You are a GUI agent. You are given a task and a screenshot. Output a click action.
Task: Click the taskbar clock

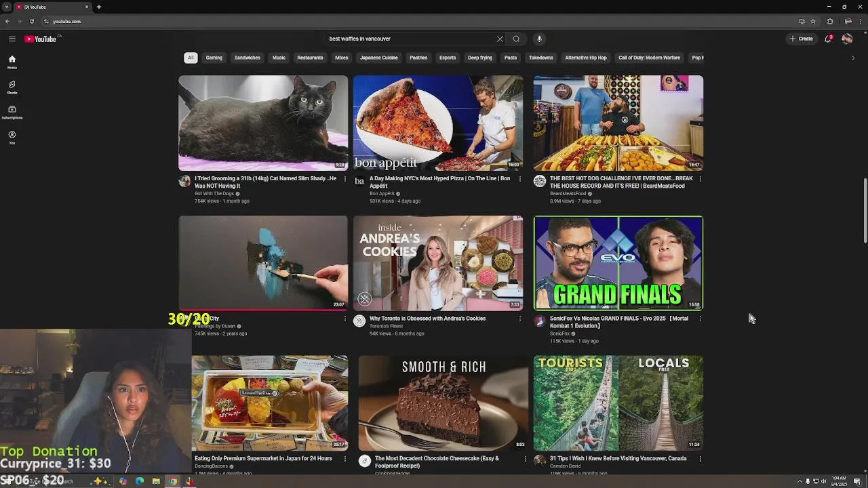(x=839, y=481)
